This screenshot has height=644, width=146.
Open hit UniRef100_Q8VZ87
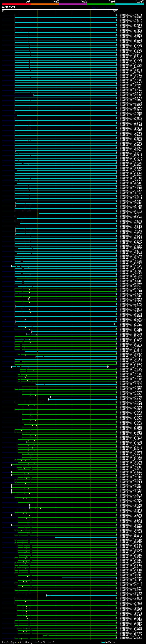pos(131,17)
